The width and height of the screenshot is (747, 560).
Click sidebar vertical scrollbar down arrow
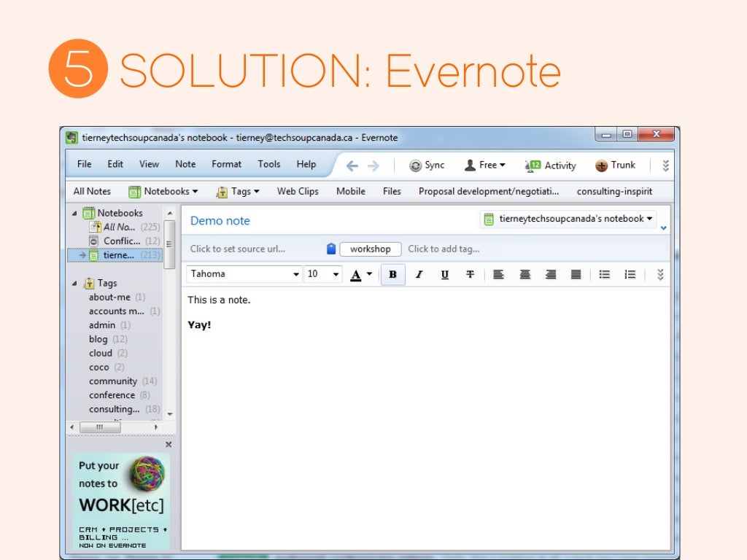[170, 414]
